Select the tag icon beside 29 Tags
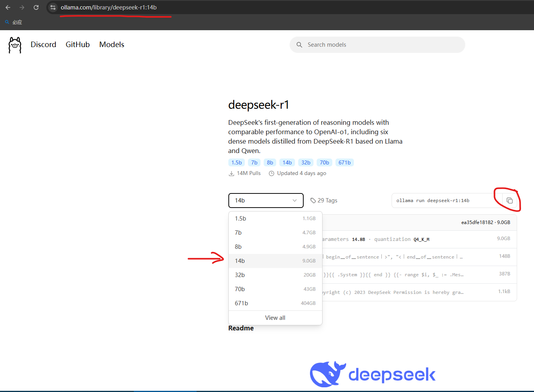Viewport: 534px width, 392px height. coord(313,201)
